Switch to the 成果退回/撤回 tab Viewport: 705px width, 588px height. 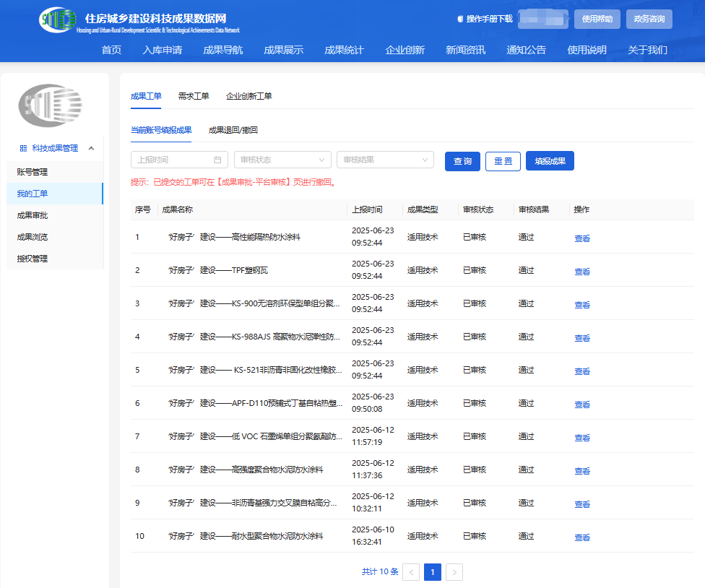click(233, 130)
